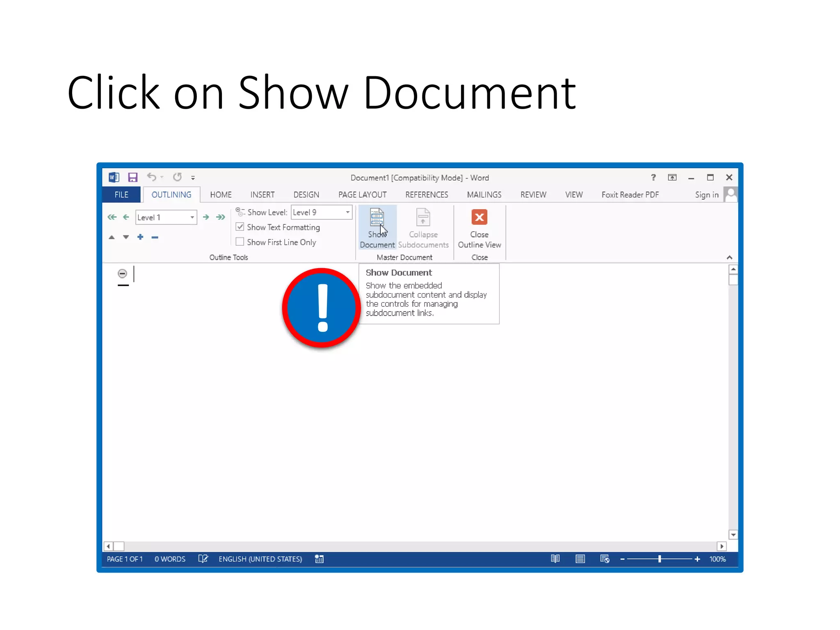Switch to Read Mode view icon in status bar
Viewport: 840px width, 630px height.
pos(555,559)
